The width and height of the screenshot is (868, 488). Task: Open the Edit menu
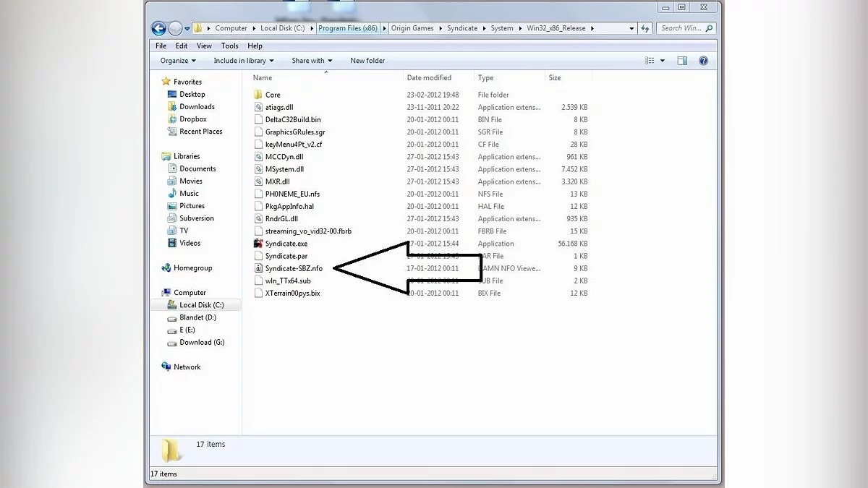[182, 46]
